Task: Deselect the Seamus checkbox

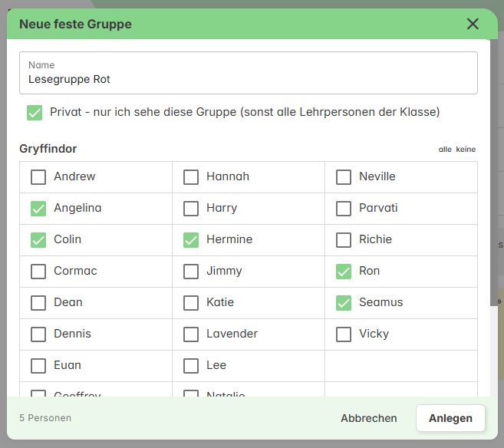Action: tap(344, 303)
